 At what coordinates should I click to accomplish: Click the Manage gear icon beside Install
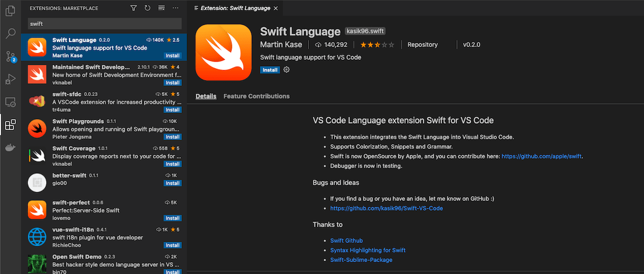286,70
